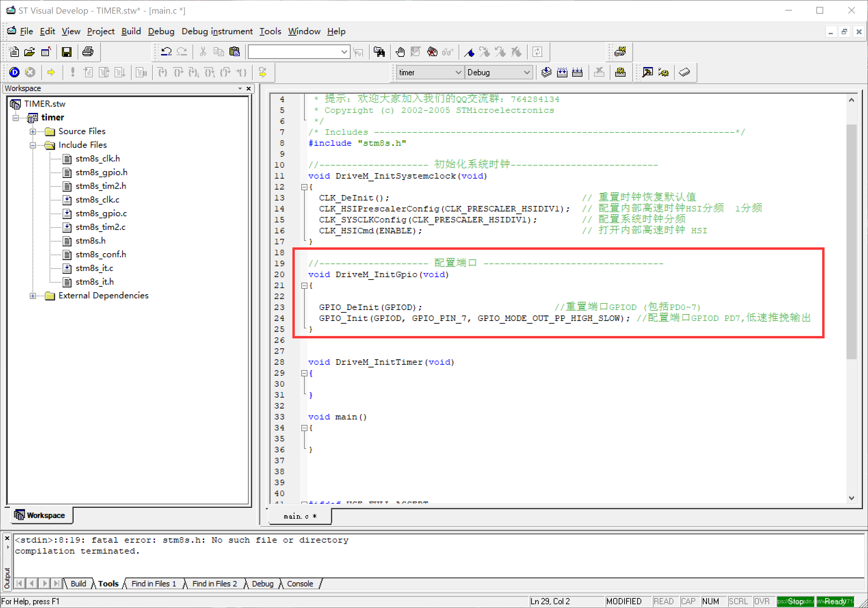
Task: Select the main.c editor tab
Action: pos(300,517)
